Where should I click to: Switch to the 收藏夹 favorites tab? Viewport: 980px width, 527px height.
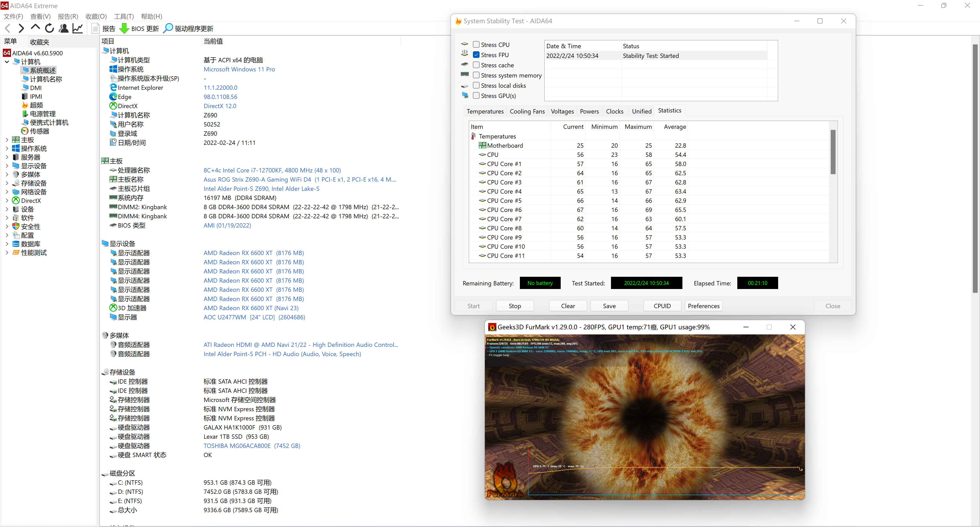pos(40,42)
